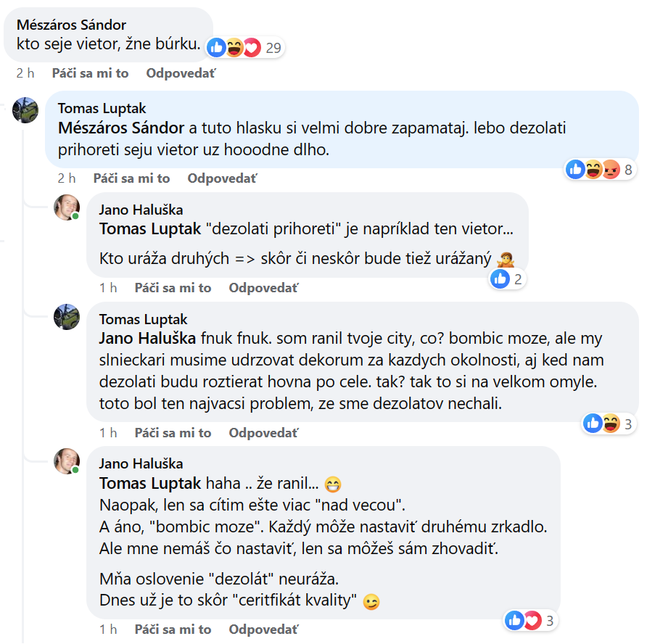This screenshot has height=644, width=647.
Task: Like the "fnuk fnuk" comment by Tomas Luptak
Action: coord(173,433)
